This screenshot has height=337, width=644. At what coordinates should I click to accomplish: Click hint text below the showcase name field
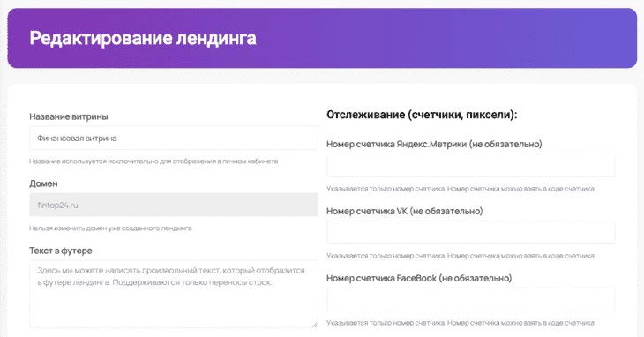tap(154, 161)
